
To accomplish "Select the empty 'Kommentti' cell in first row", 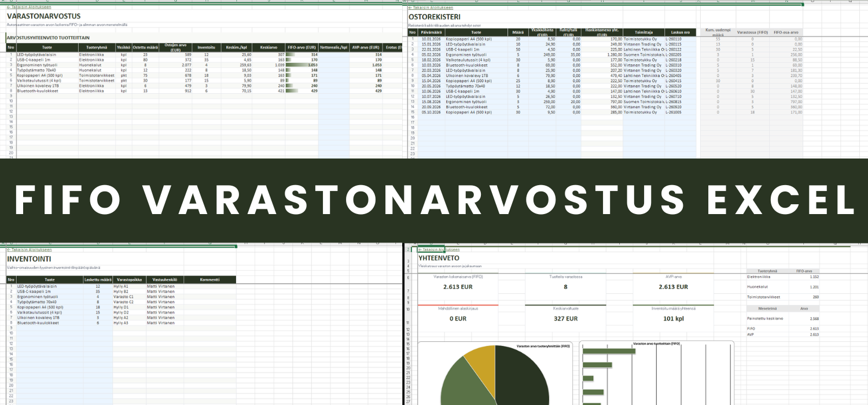I will (x=209, y=286).
